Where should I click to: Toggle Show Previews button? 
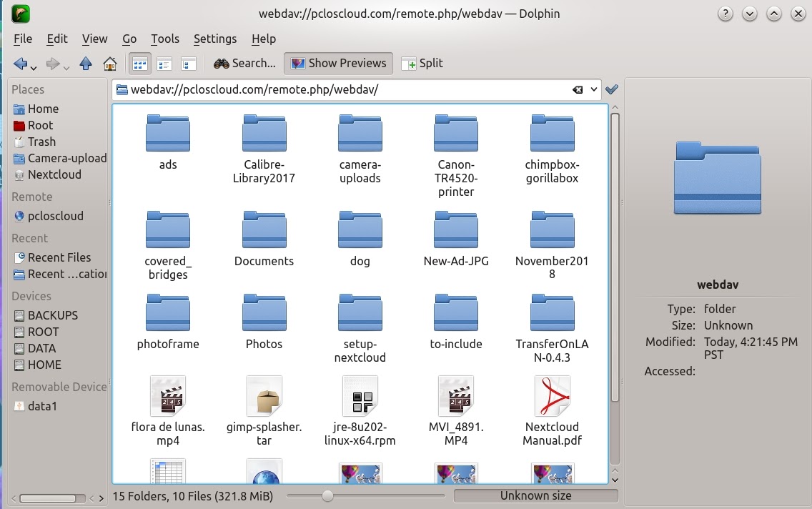click(338, 63)
